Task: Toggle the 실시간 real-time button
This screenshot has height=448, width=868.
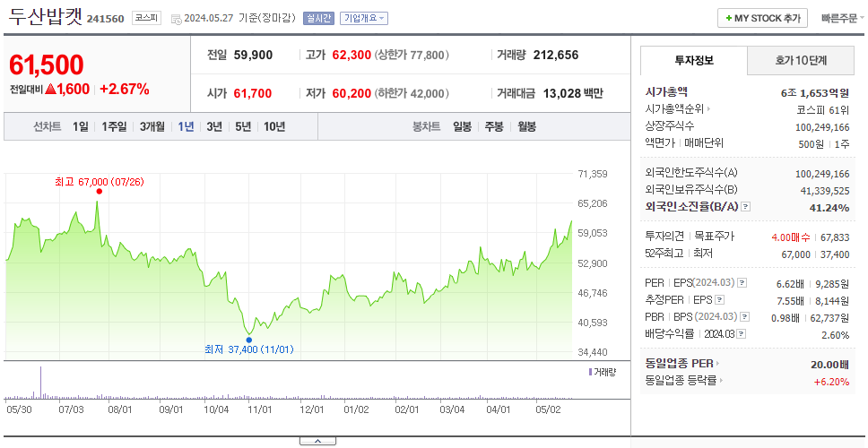Action: (318, 18)
